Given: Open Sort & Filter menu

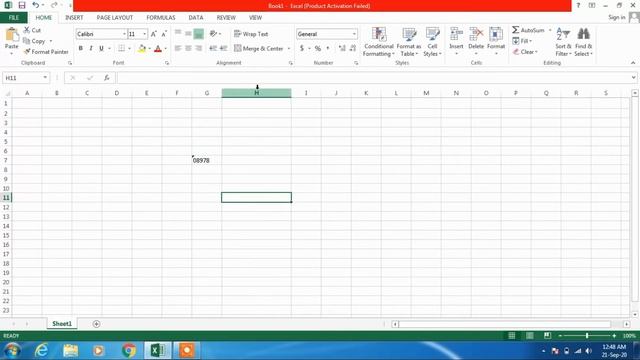Looking at the screenshot, I should [563, 42].
